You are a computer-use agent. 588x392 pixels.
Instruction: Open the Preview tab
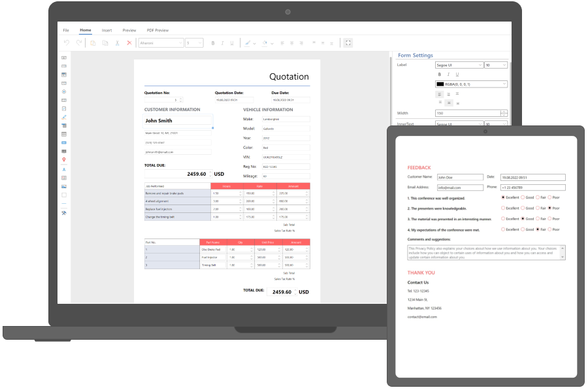tap(129, 30)
